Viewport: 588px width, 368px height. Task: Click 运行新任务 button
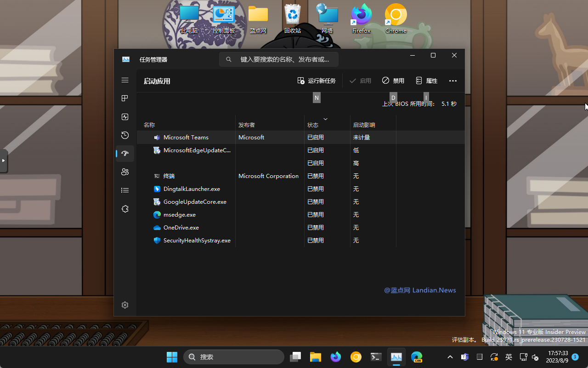317,81
